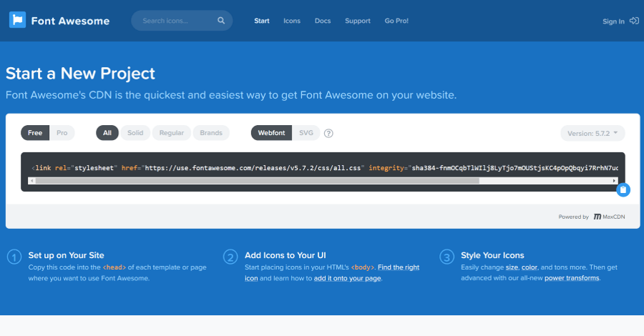Open the 'color' link
The image size is (644, 336).
click(x=530, y=267)
